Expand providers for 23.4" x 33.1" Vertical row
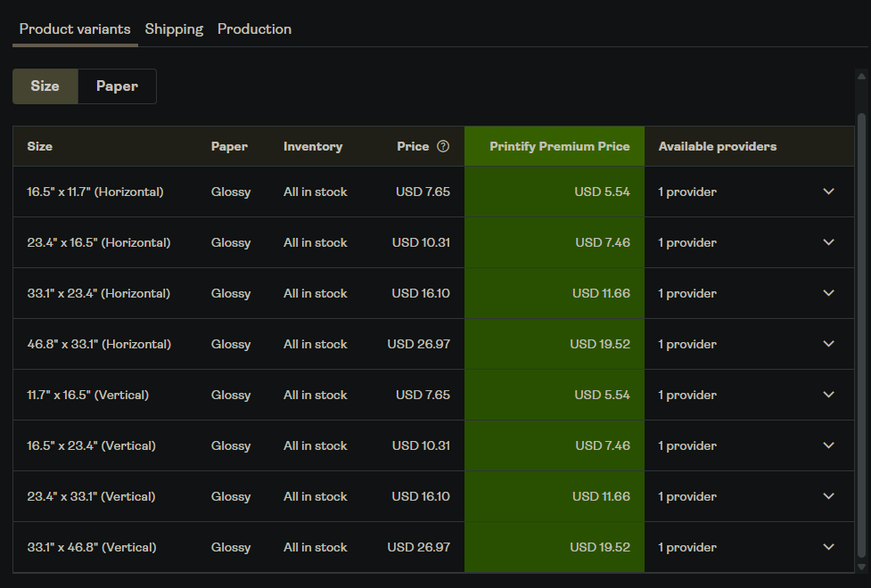This screenshot has height=588, width=871. 828,496
